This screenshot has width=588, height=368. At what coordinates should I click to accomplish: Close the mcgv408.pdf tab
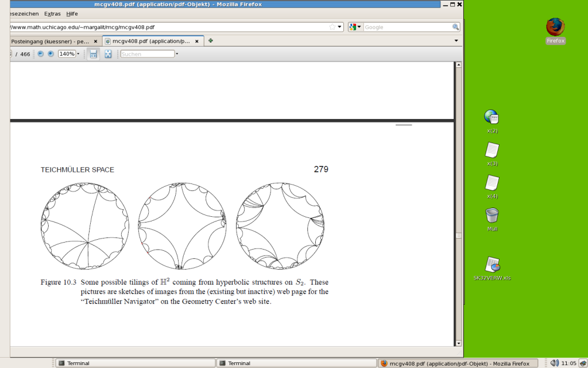198,41
